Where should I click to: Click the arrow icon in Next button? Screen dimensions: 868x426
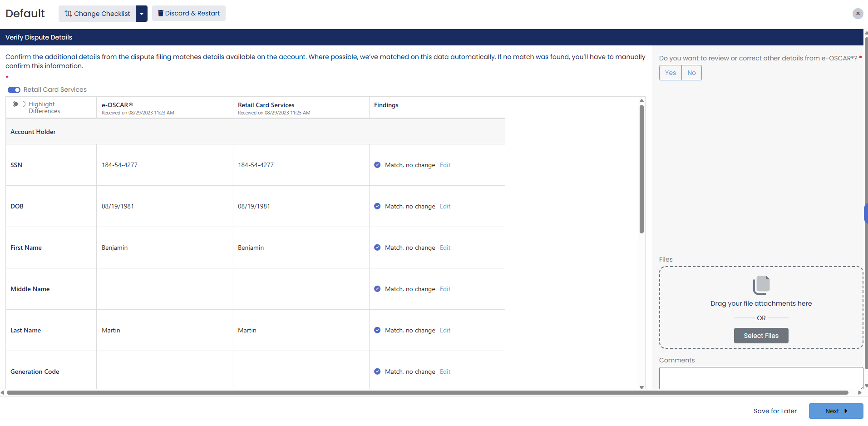846,411
